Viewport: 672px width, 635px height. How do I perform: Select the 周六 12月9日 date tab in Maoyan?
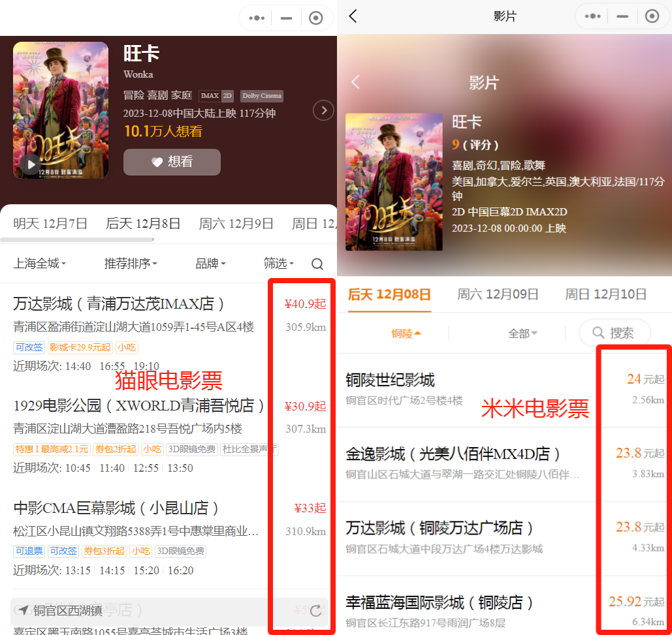(x=236, y=223)
